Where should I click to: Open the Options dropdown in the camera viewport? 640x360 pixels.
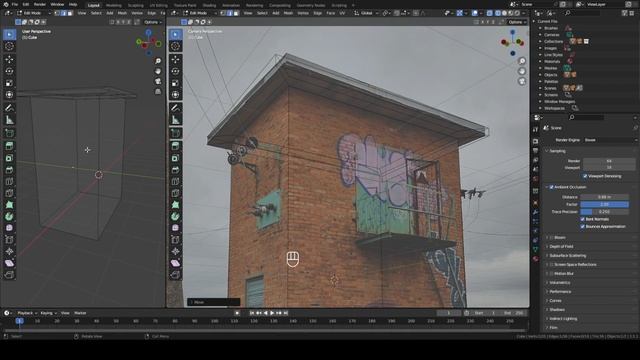(518, 22)
